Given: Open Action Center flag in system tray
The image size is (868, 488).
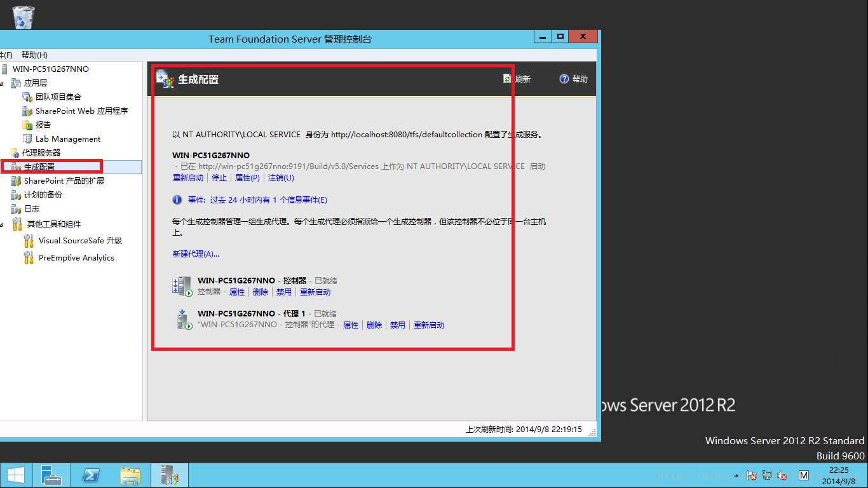Looking at the screenshot, I should pos(752,475).
